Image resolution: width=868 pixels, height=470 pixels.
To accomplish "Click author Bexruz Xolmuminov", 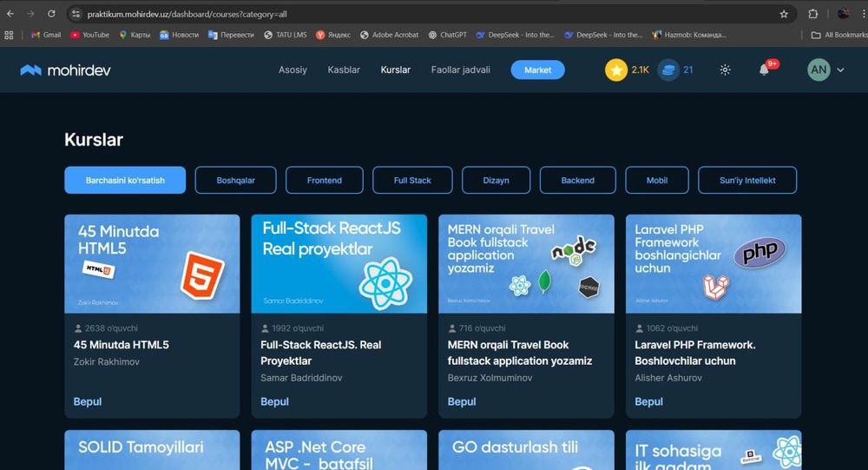I will coord(490,378).
